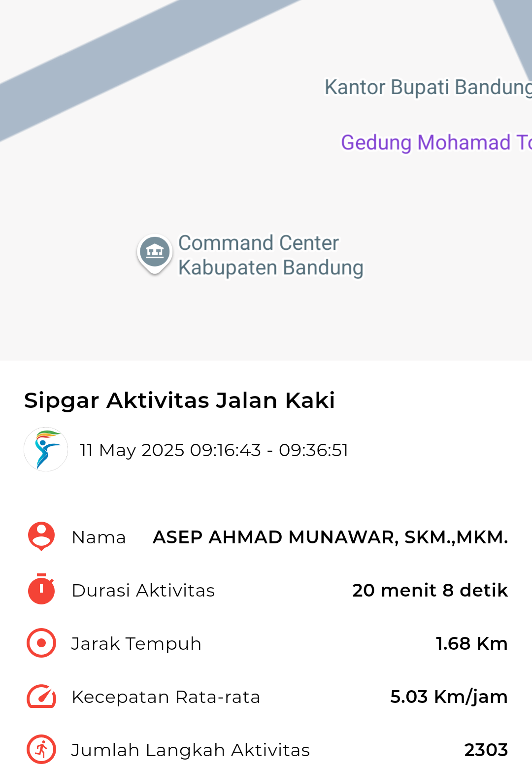Tap the red person icon beside Nama

coord(41,536)
